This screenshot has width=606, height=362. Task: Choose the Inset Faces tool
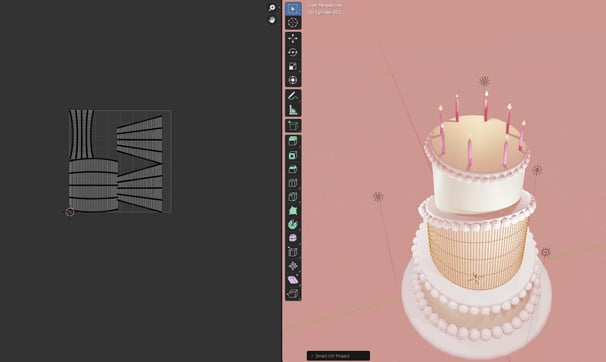pyautogui.click(x=293, y=155)
